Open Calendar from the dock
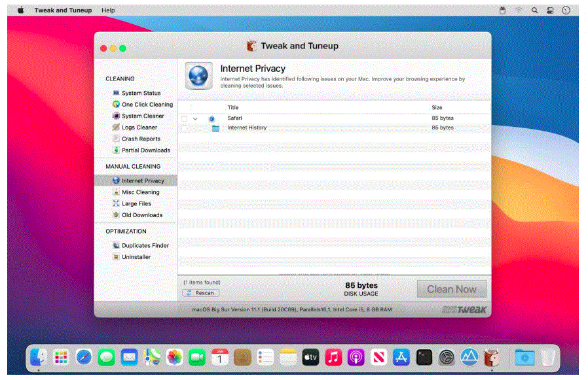The height and width of the screenshot is (380, 588). pos(220,357)
